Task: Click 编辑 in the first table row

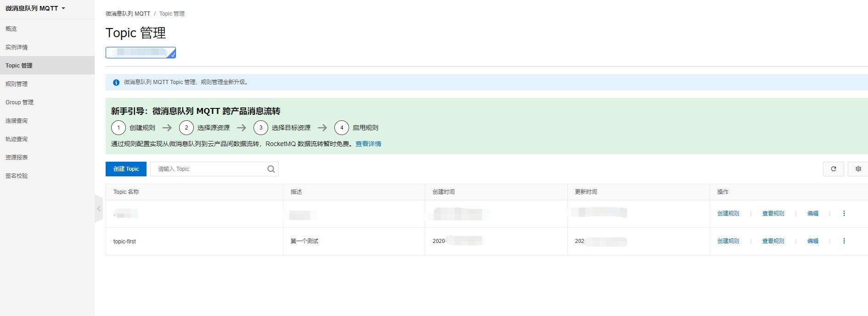Action: click(x=813, y=214)
